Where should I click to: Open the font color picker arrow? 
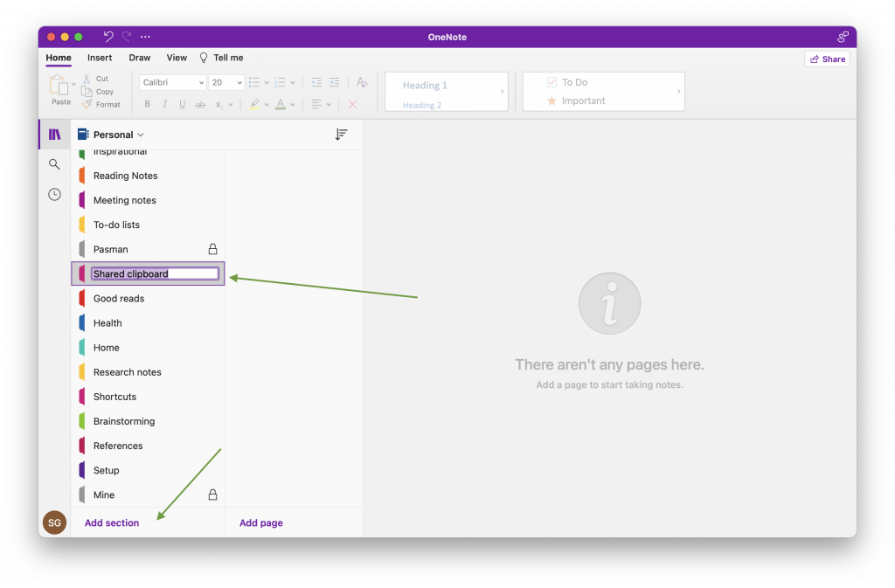(x=292, y=105)
